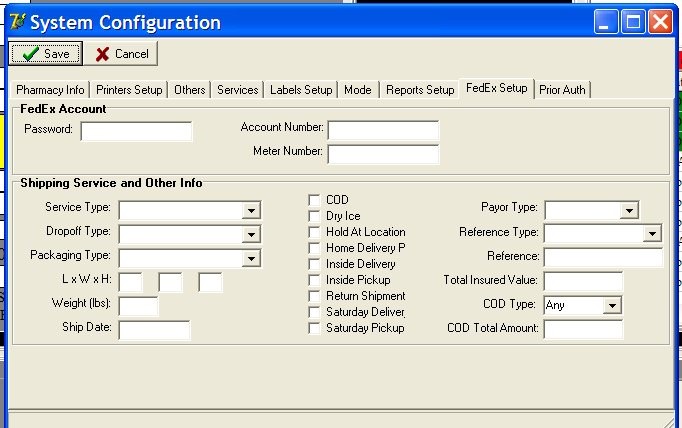Click the Save button with green checkmark

pyautogui.click(x=46, y=54)
